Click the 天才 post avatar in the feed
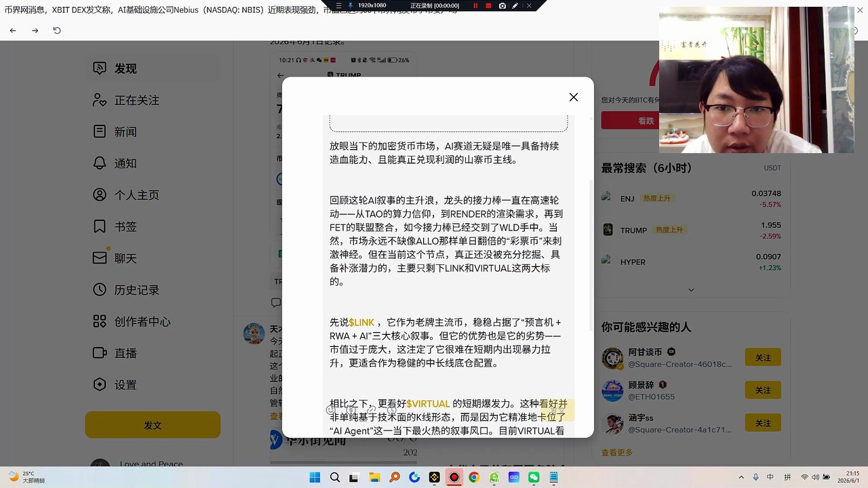The image size is (868, 488). coord(254,333)
